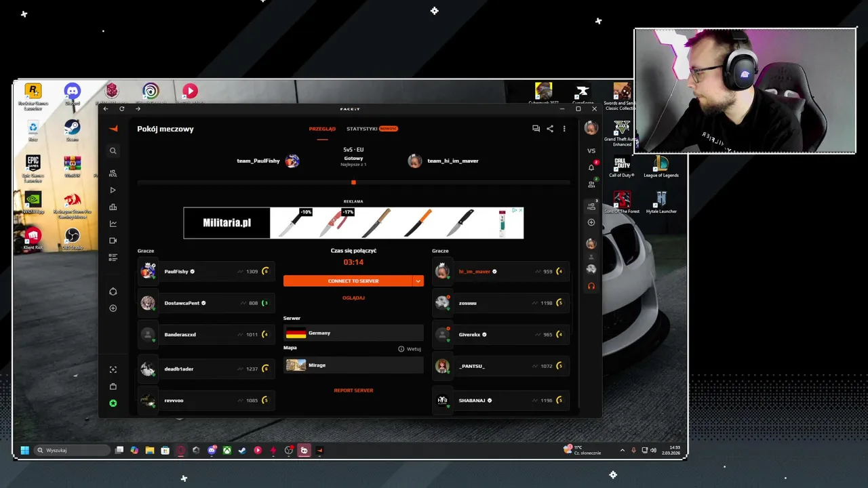Viewport: 868px width, 488px height.
Task: Click the plus circle in right sidebar
Action: click(591, 222)
